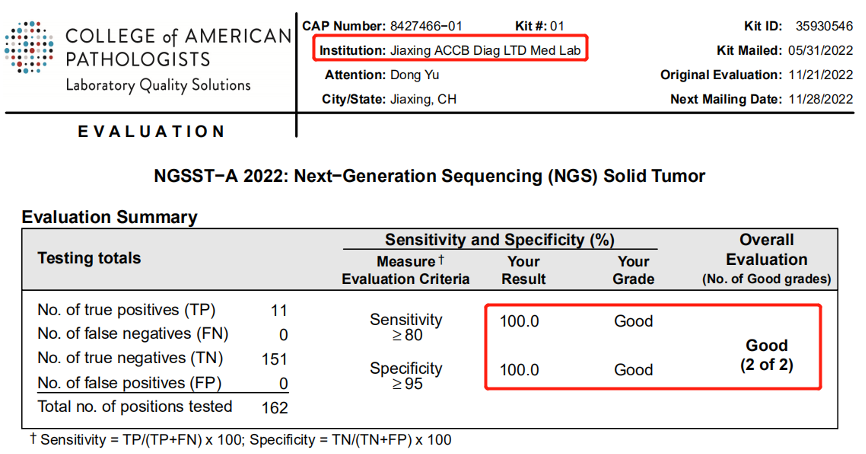
Task: Click the true positives count of 11
Action: click(279, 310)
